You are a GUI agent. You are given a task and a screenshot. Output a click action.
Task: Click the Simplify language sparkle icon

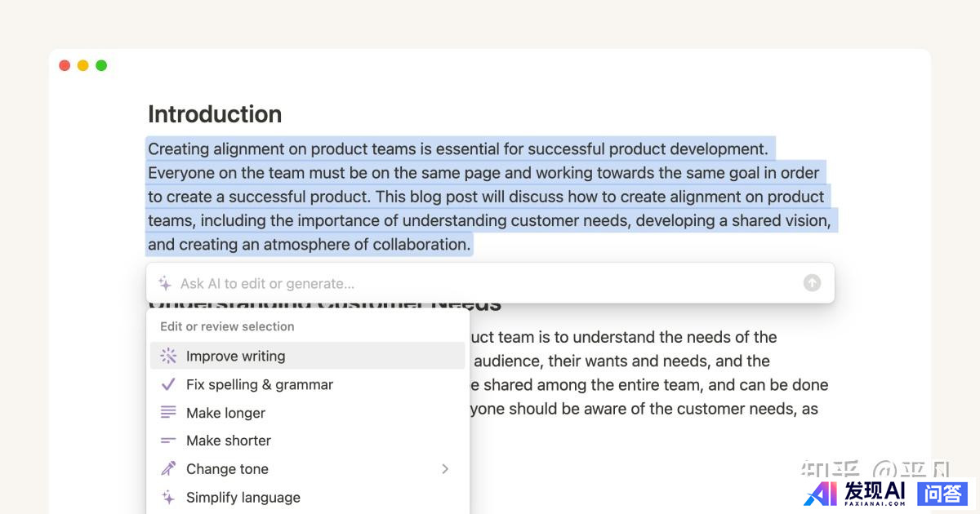click(x=168, y=497)
